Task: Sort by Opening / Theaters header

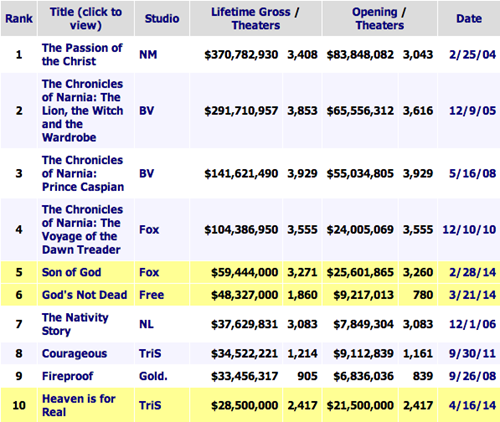Action: pos(380,18)
